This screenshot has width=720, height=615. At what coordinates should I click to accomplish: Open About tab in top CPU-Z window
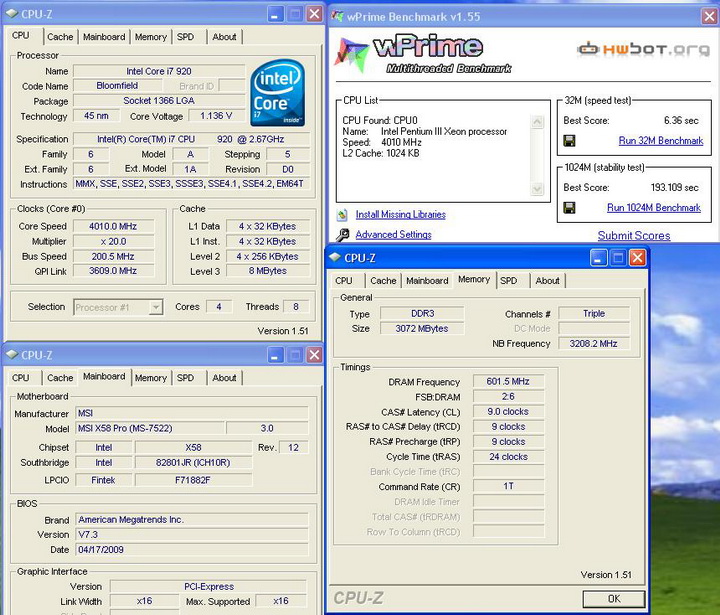(224, 37)
